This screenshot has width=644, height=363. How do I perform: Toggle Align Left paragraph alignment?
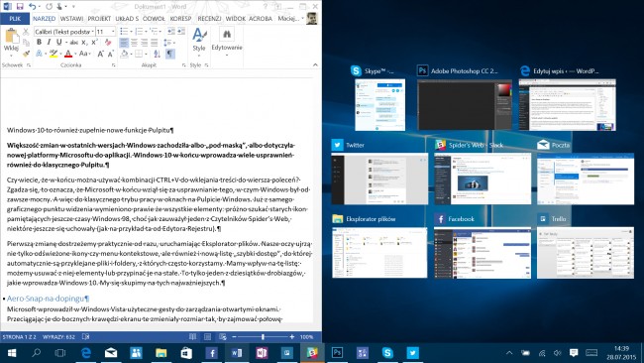tap(124, 43)
